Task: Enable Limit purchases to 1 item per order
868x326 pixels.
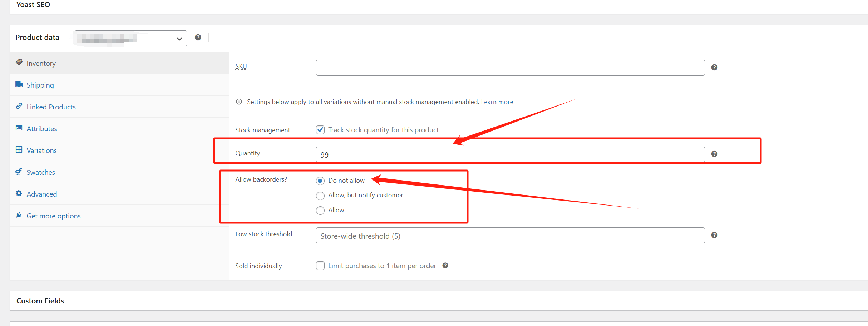Action: (320, 266)
